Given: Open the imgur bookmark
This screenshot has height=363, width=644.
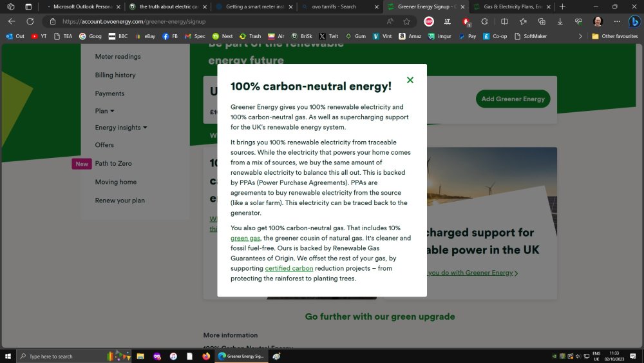Looking at the screenshot, I should [x=439, y=36].
